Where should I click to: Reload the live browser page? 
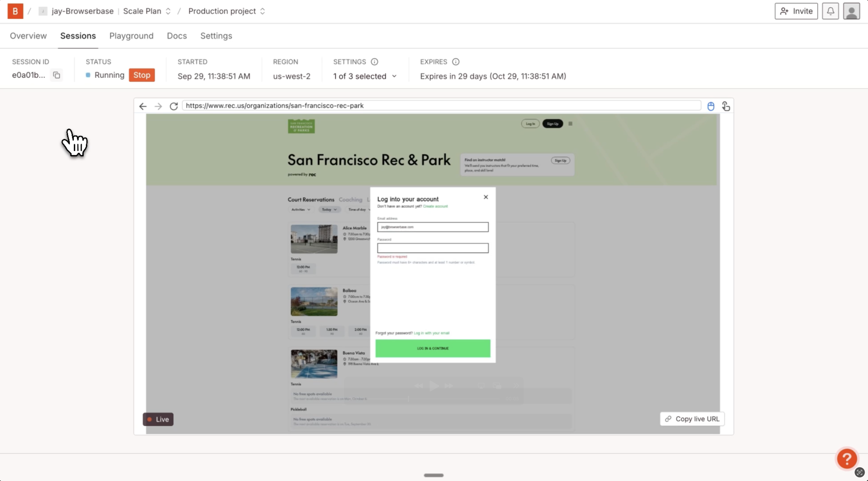(x=174, y=106)
